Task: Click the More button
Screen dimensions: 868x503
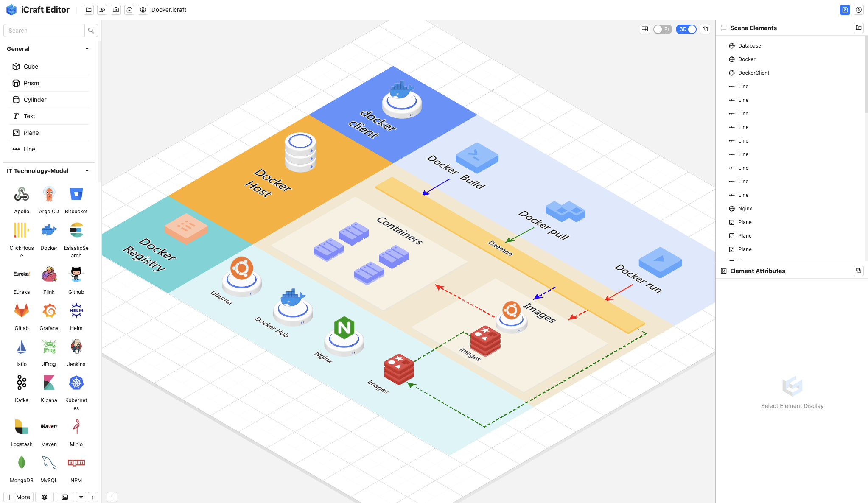Action: 18,497
